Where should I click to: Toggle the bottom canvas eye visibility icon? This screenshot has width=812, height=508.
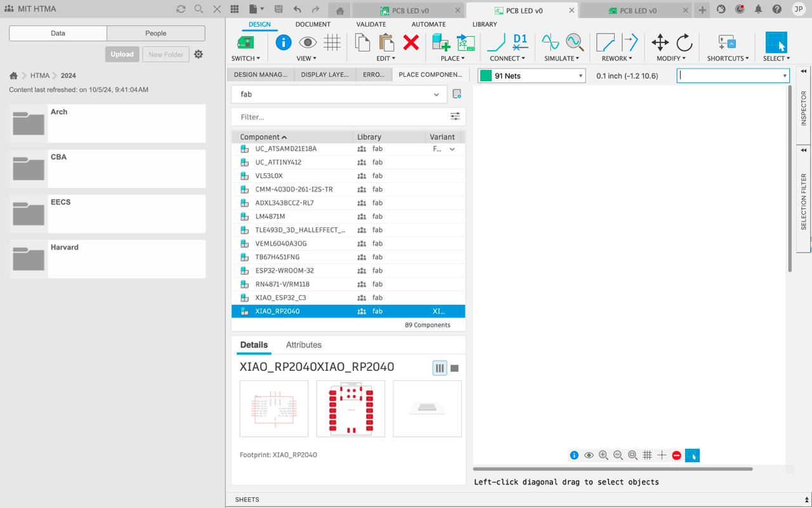coord(589,455)
